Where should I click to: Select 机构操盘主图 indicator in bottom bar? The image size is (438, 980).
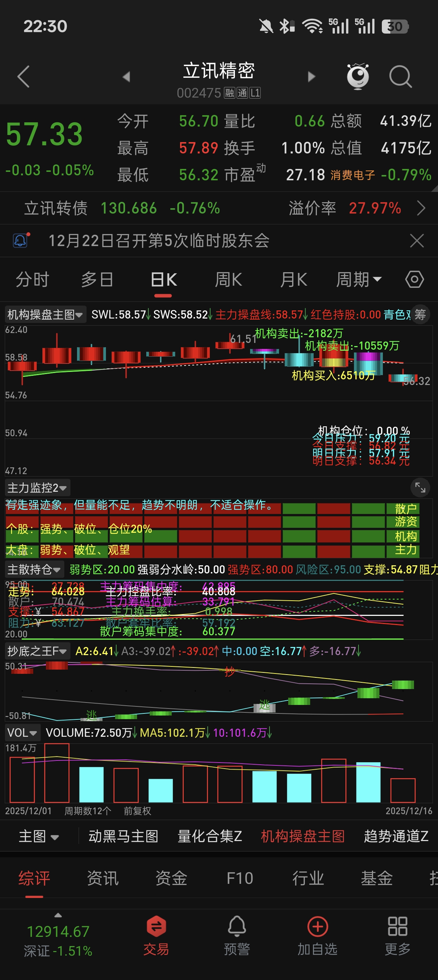pos(303,836)
